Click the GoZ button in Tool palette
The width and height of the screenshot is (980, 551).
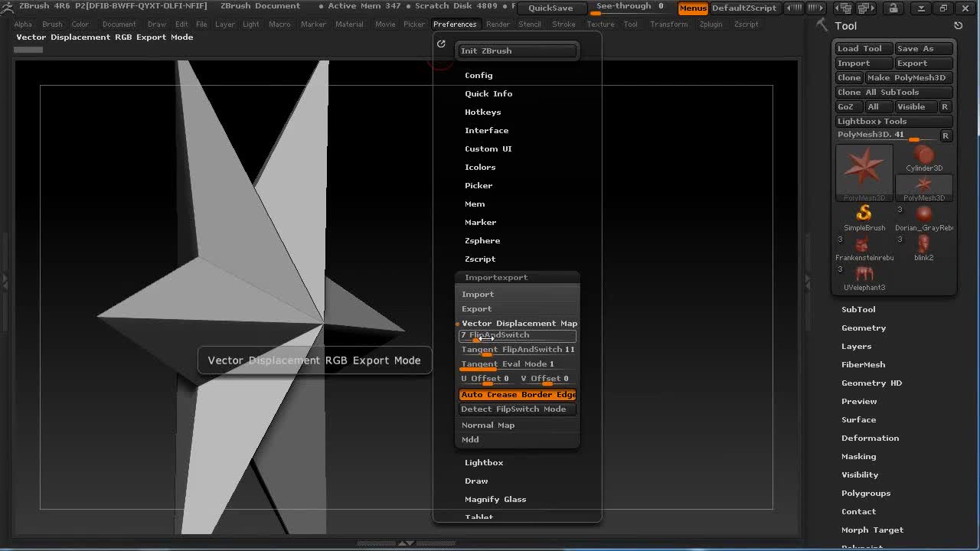click(848, 106)
